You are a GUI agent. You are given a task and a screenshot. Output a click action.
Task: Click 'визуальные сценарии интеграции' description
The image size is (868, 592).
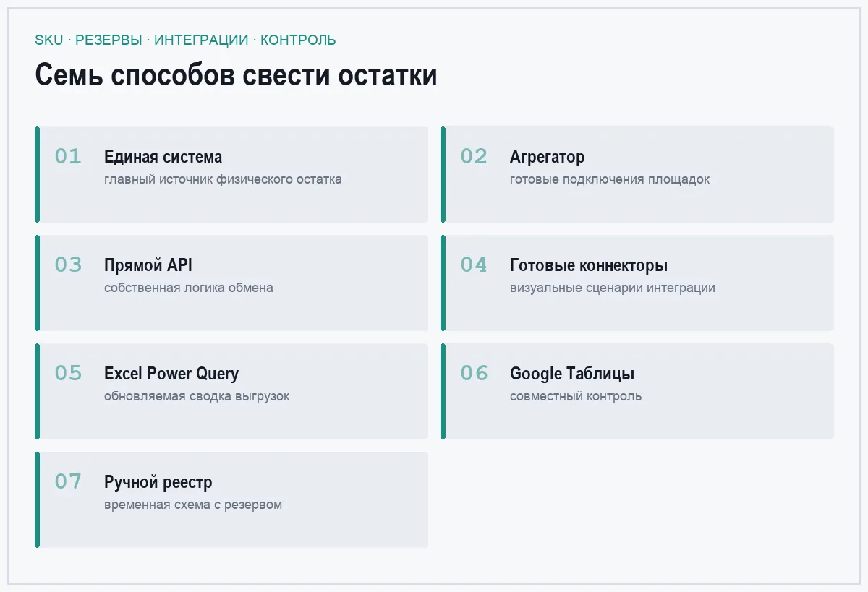[x=613, y=288]
